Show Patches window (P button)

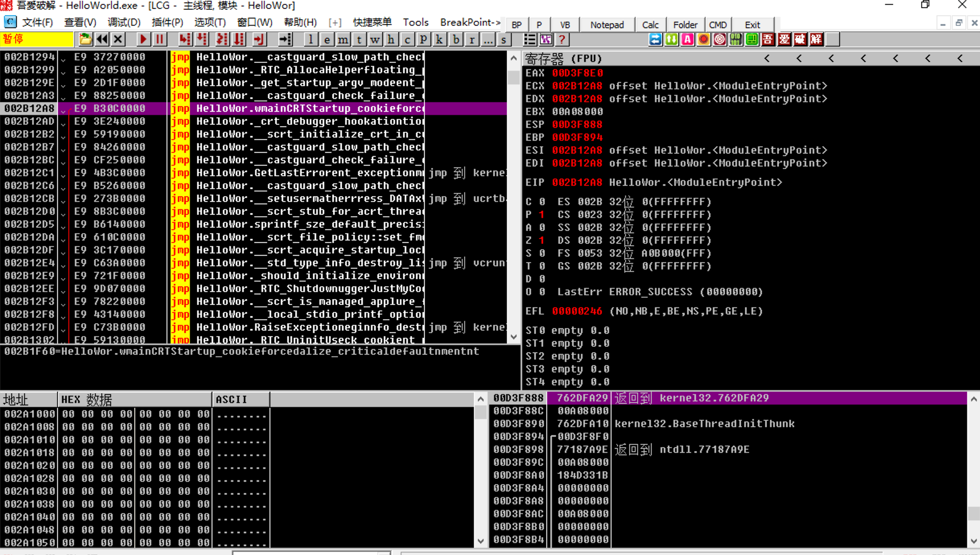423,39
